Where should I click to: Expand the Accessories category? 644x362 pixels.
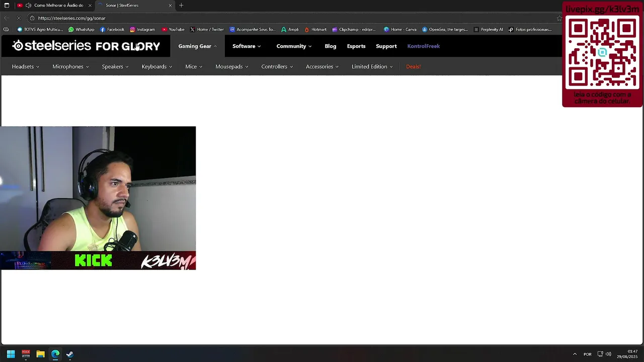tap(322, 66)
